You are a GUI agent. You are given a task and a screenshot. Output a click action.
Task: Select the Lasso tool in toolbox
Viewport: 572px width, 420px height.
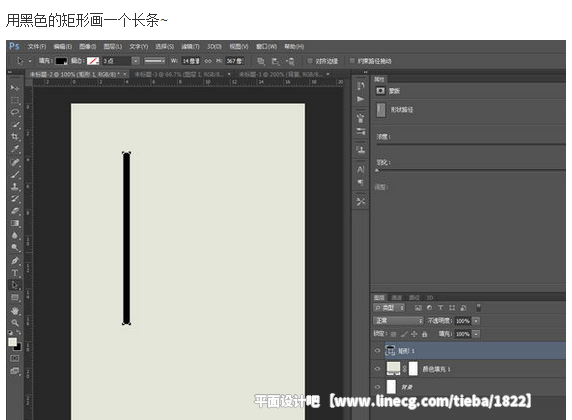pos(15,112)
